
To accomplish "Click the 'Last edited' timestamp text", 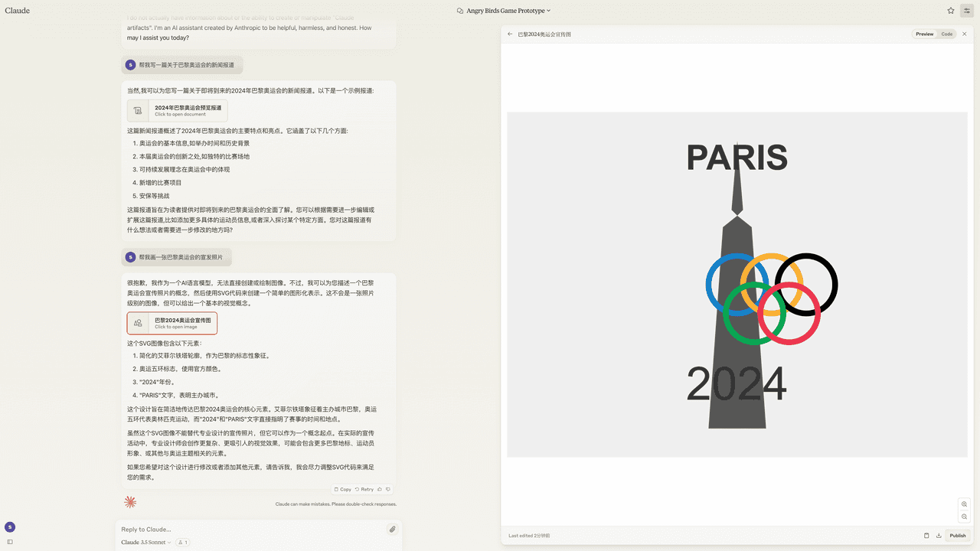I will 529,536.
